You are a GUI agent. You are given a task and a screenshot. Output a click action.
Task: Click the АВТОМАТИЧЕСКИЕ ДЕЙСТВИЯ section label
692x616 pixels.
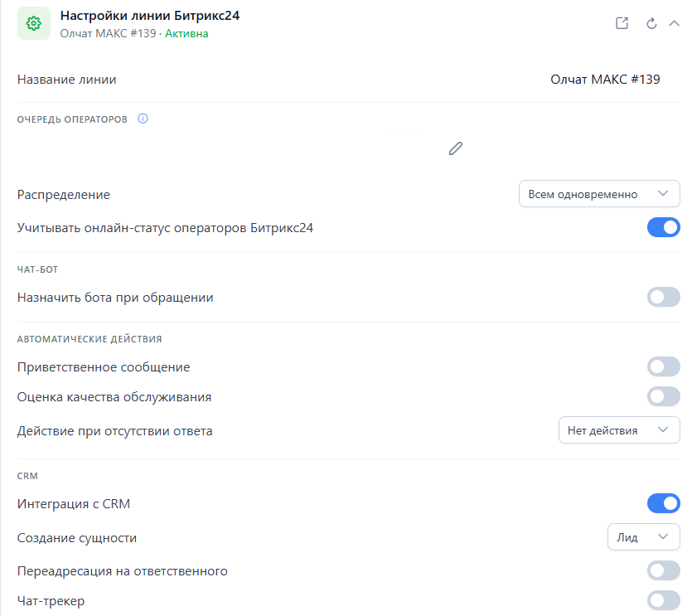click(90, 339)
